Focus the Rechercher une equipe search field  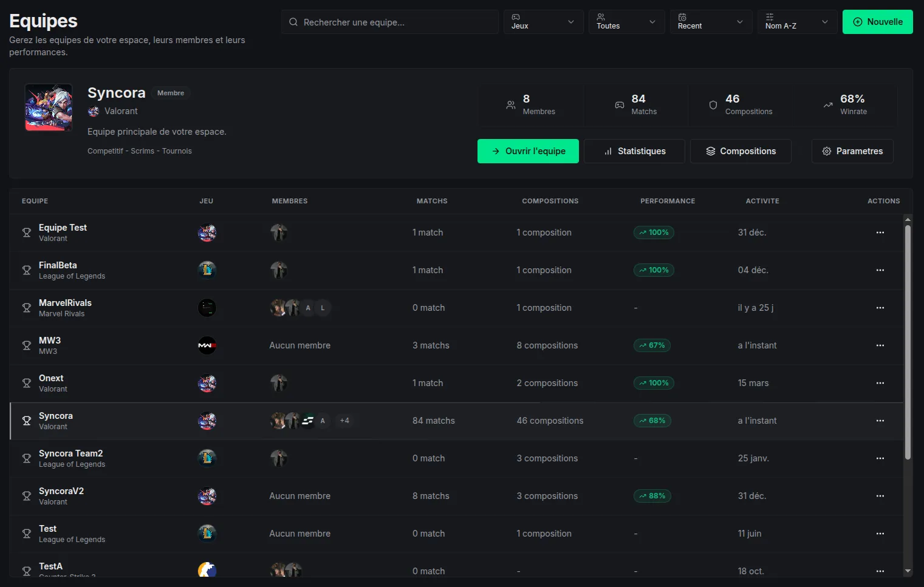tap(389, 22)
